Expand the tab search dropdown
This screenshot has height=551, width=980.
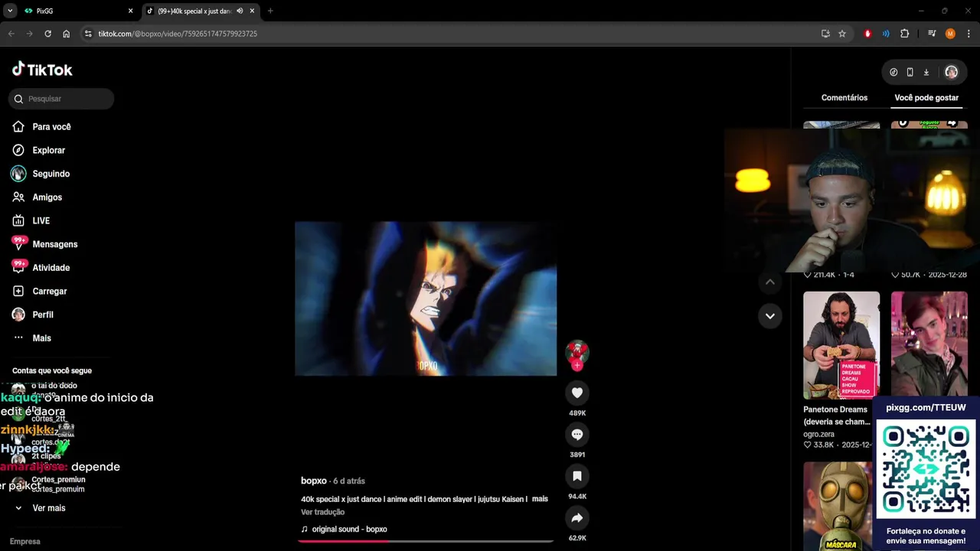10,11
